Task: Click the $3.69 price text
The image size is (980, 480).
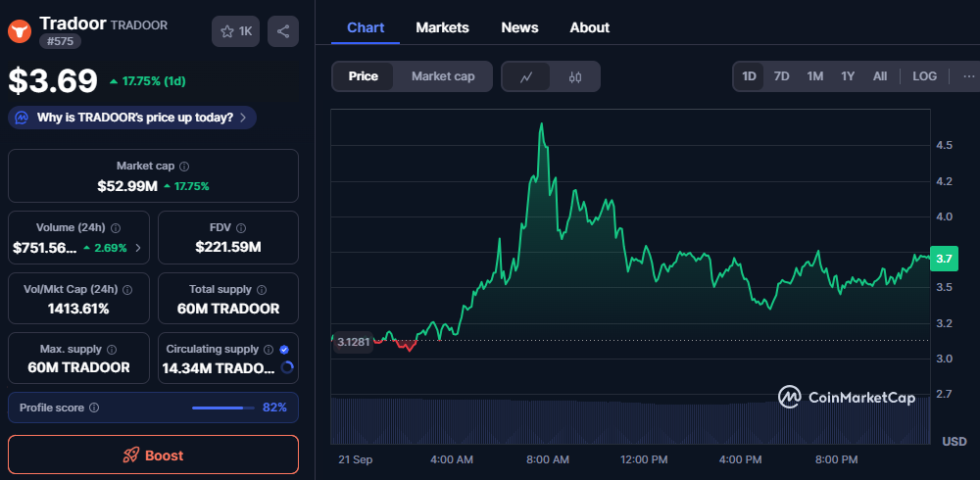Action: point(53,80)
